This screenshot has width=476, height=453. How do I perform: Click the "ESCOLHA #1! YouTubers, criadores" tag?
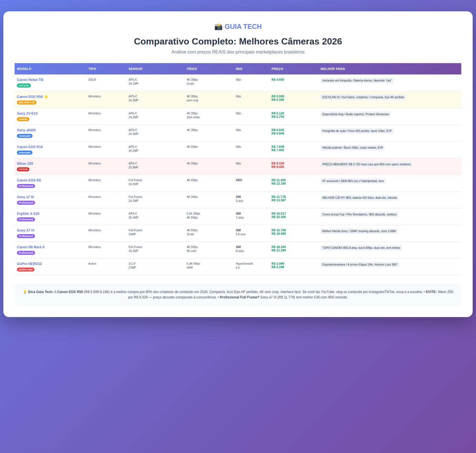tap(363, 97)
